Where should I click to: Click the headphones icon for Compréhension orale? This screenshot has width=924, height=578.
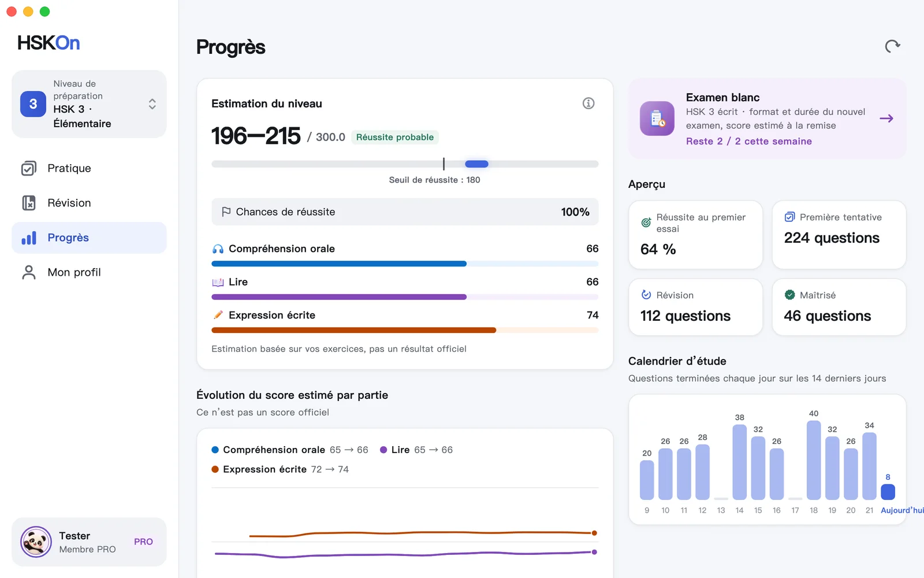218,249
